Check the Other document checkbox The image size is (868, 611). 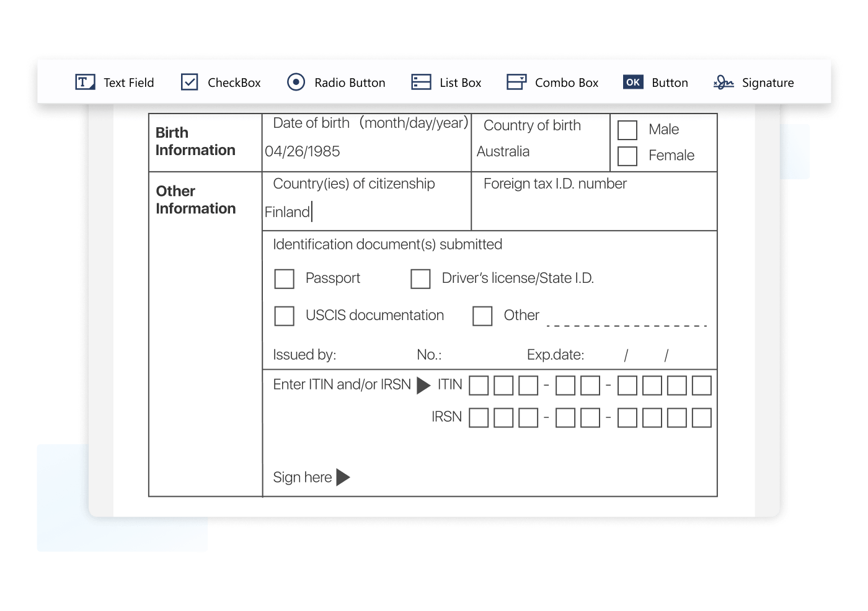pyautogui.click(x=482, y=316)
